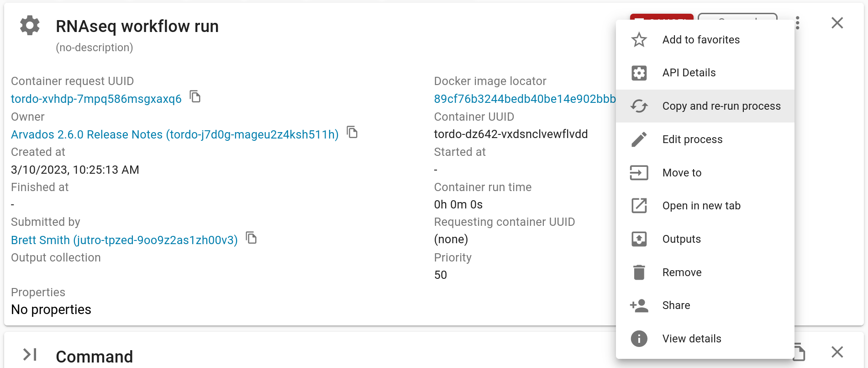This screenshot has height=368, width=868.
Task: Copy the container request UUID
Action: [x=195, y=97]
